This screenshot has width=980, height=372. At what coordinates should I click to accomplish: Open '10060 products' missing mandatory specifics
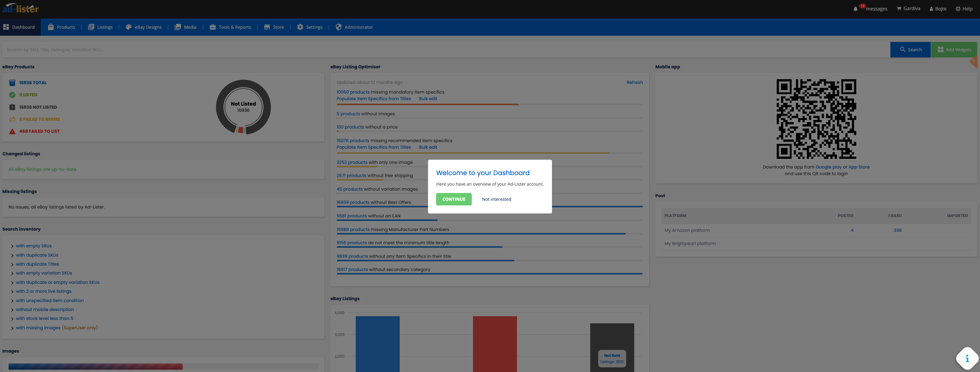(x=353, y=92)
